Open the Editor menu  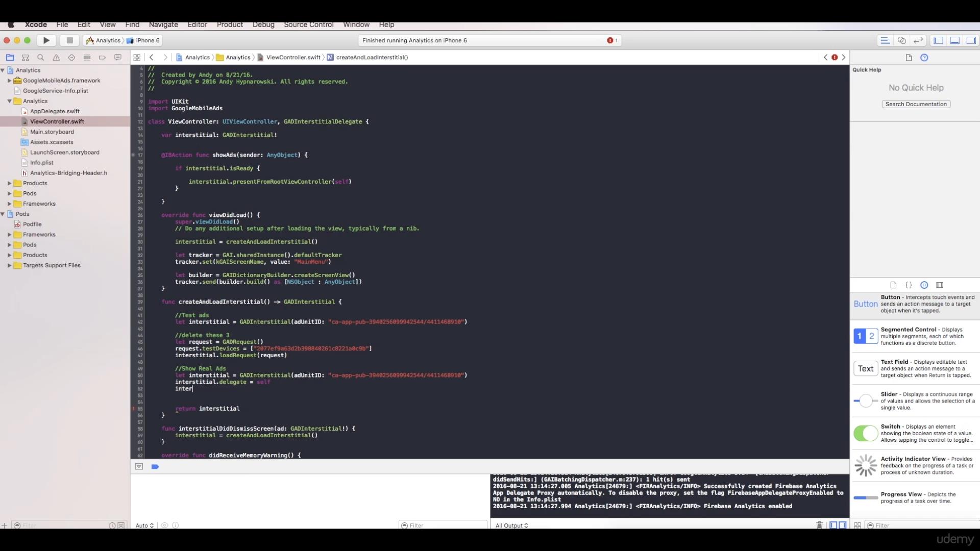pos(197,24)
